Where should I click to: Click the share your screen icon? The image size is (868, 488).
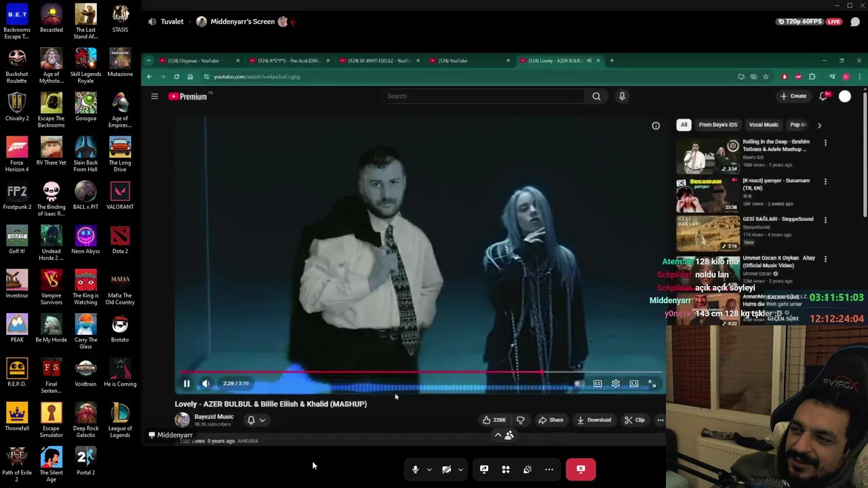point(484,469)
